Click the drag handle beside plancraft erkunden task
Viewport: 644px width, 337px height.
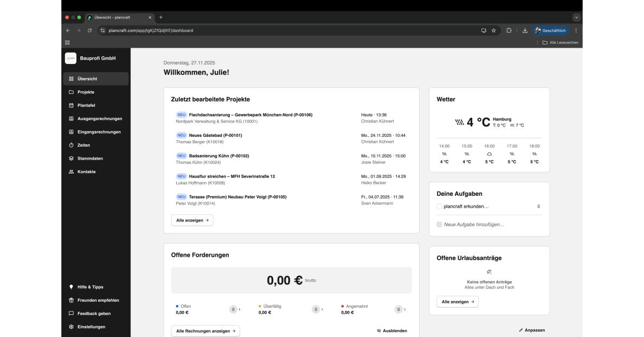click(538, 206)
